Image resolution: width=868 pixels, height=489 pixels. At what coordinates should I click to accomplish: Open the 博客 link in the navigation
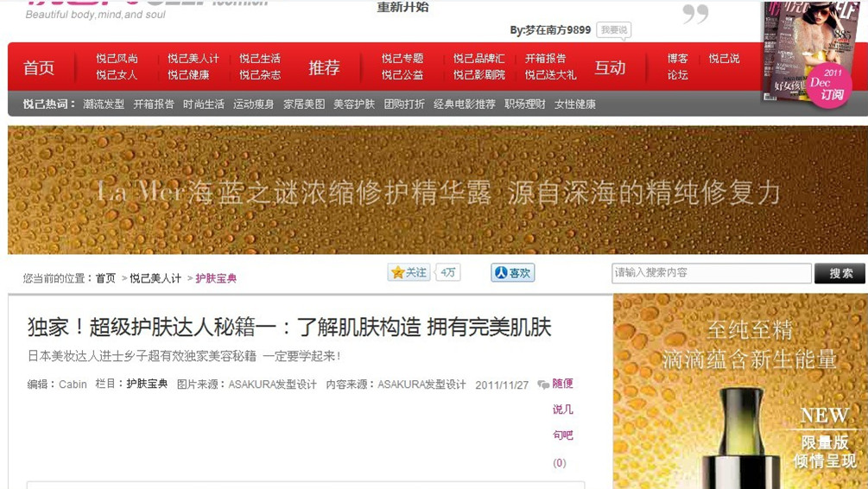(678, 58)
